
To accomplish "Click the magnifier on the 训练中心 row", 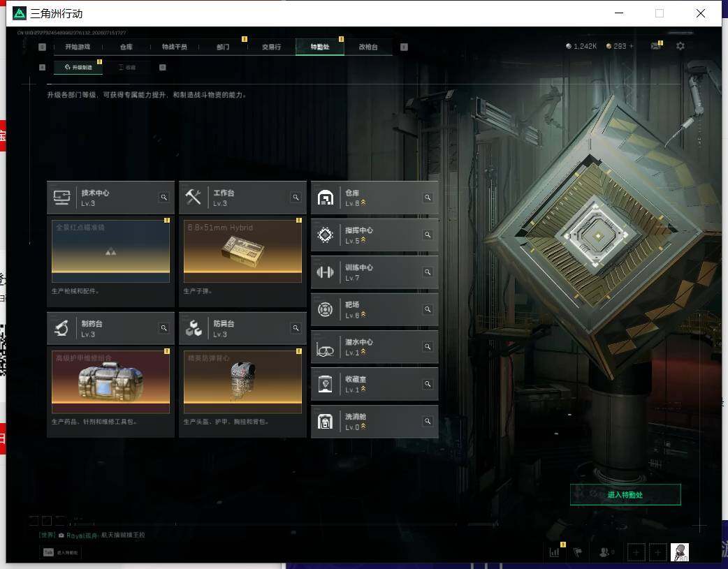I will [x=428, y=272].
